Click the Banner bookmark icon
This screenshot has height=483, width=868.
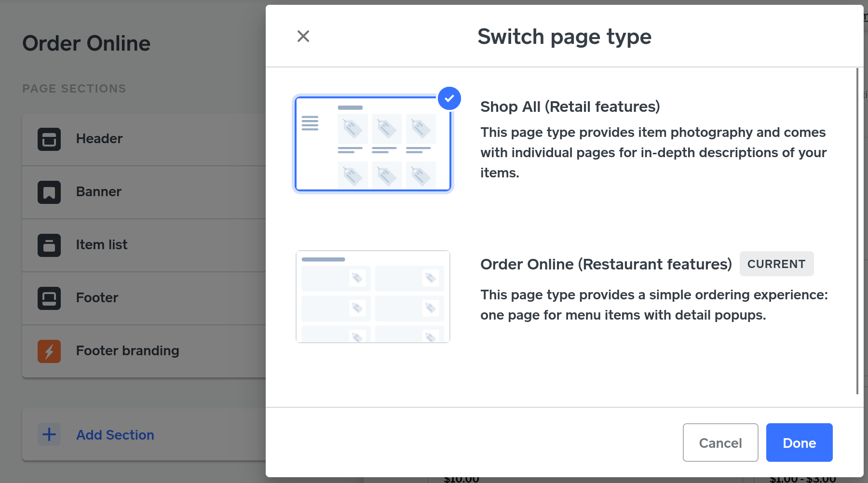tap(49, 192)
